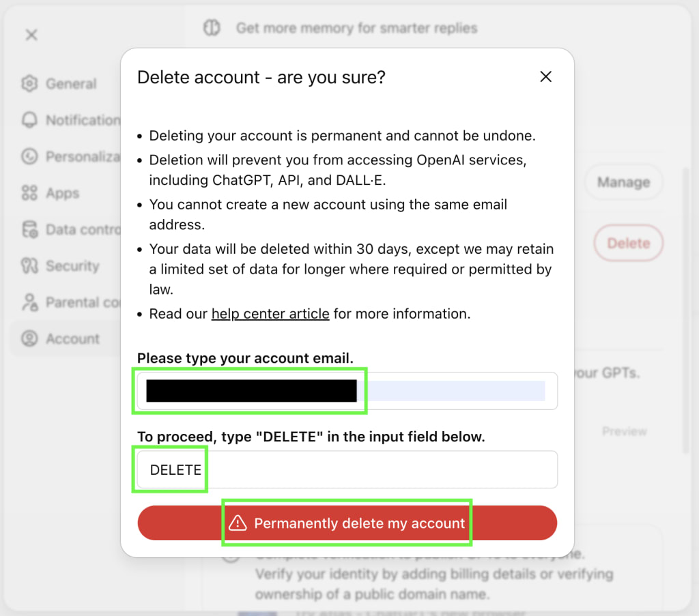Viewport: 699px width, 616px height.
Task: Open Security settings via the shield icon
Action: point(30,266)
